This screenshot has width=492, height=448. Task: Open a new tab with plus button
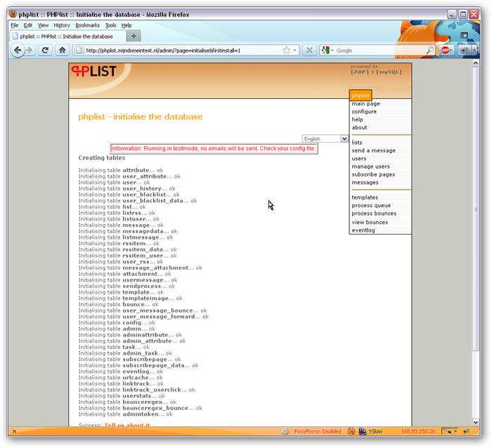tap(134, 36)
